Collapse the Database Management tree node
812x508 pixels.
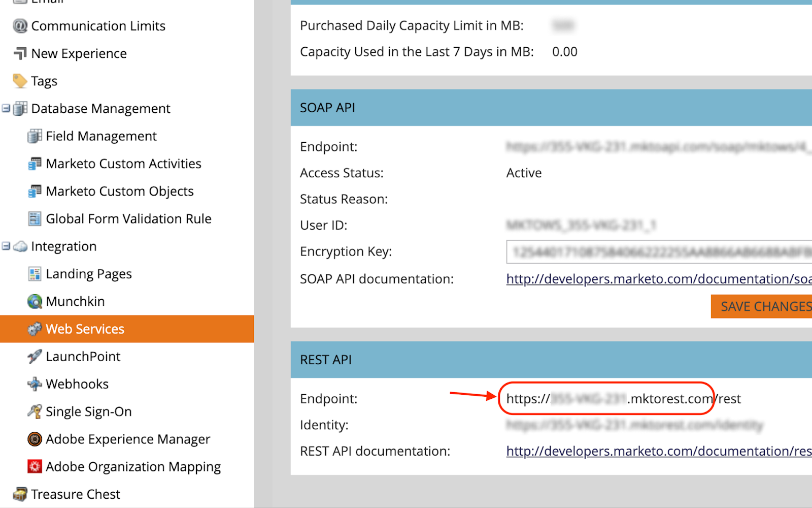tap(6, 108)
